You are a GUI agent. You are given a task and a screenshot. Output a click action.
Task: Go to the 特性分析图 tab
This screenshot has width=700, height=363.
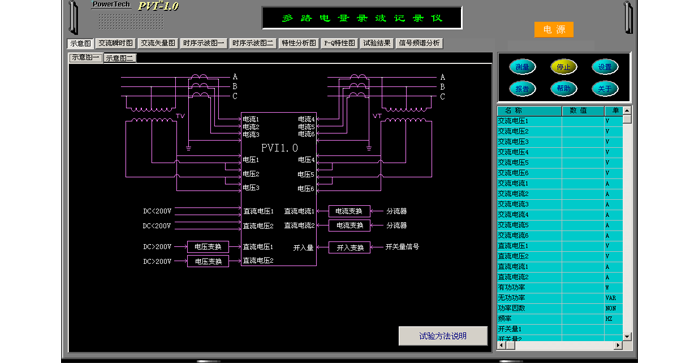(x=299, y=43)
